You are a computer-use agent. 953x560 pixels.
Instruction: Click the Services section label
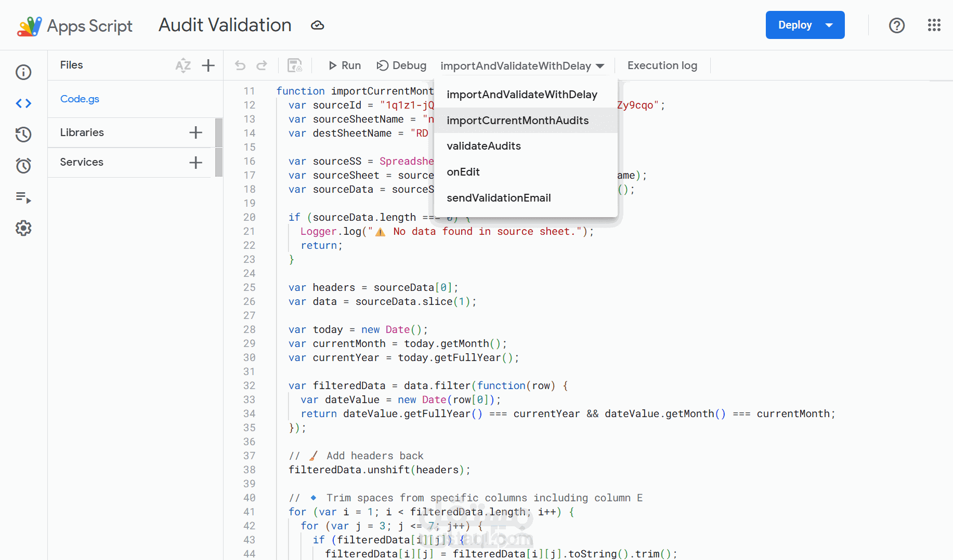click(82, 162)
